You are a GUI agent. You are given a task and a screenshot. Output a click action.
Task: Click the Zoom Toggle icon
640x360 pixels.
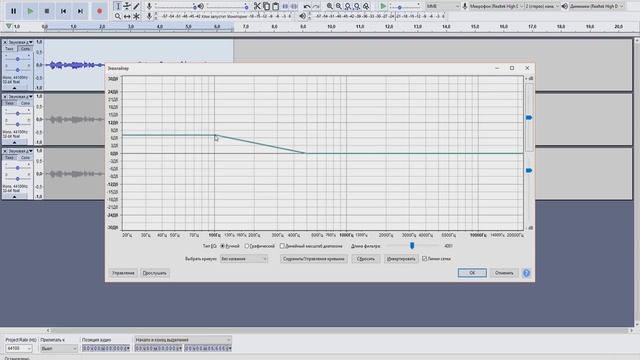point(367,6)
